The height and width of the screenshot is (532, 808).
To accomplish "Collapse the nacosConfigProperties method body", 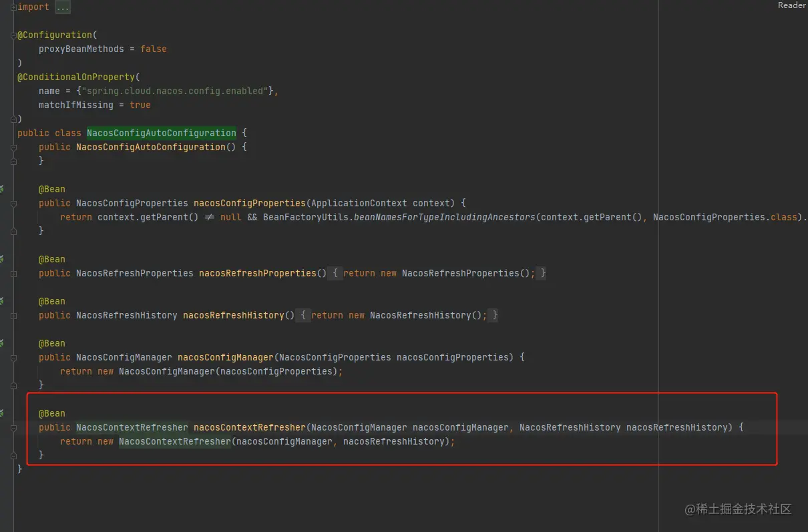I will [x=13, y=203].
